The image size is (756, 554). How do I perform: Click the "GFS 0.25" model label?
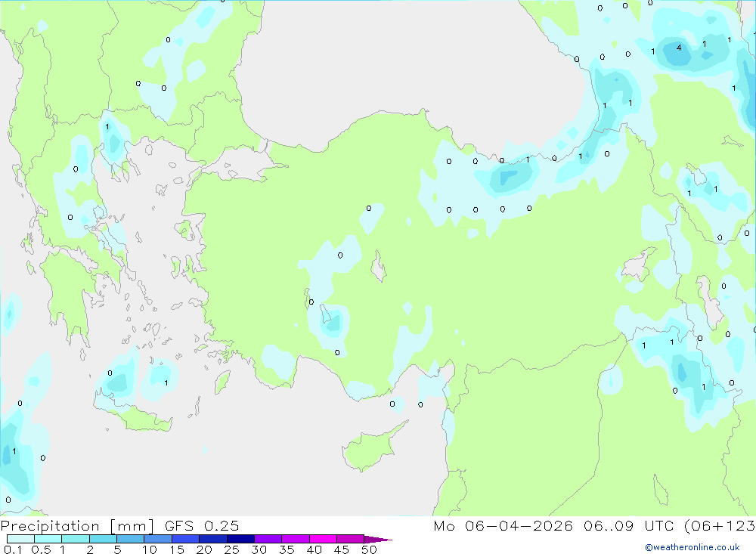pos(202,525)
